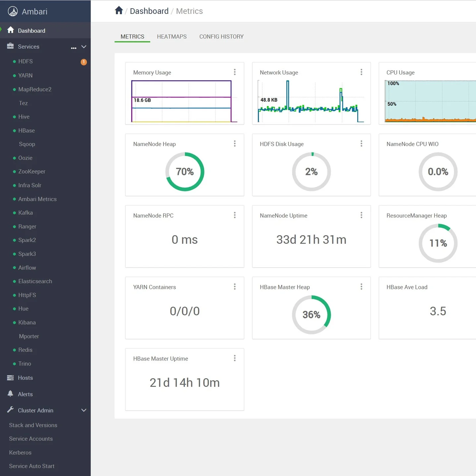Screen dimensions: 476x476
Task: Open the Mporter service
Action: pyautogui.click(x=29, y=336)
